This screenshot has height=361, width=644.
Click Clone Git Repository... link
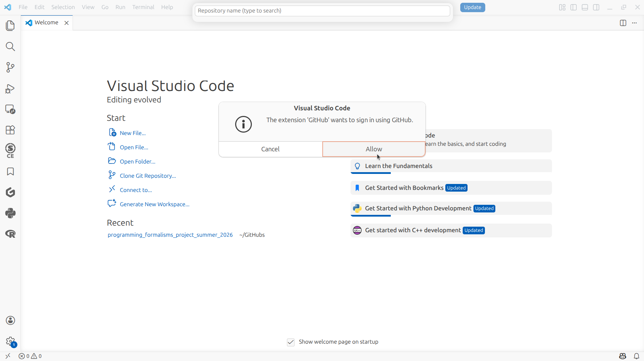tap(148, 176)
